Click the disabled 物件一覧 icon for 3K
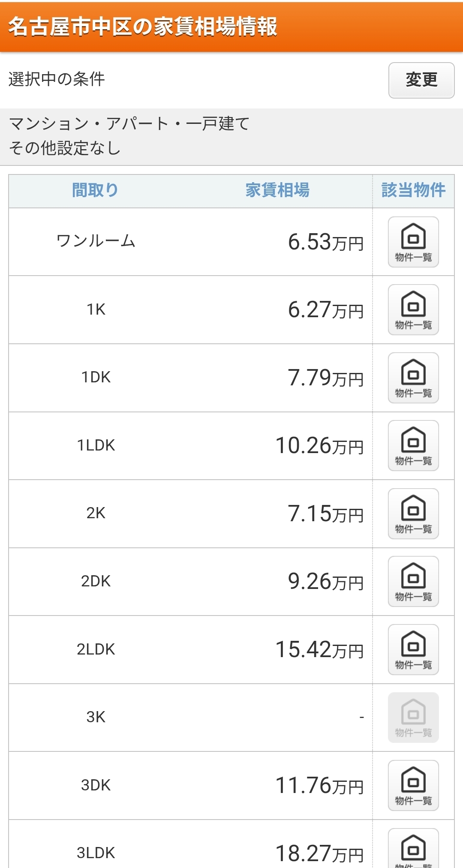This screenshot has width=463, height=868. [413, 718]
